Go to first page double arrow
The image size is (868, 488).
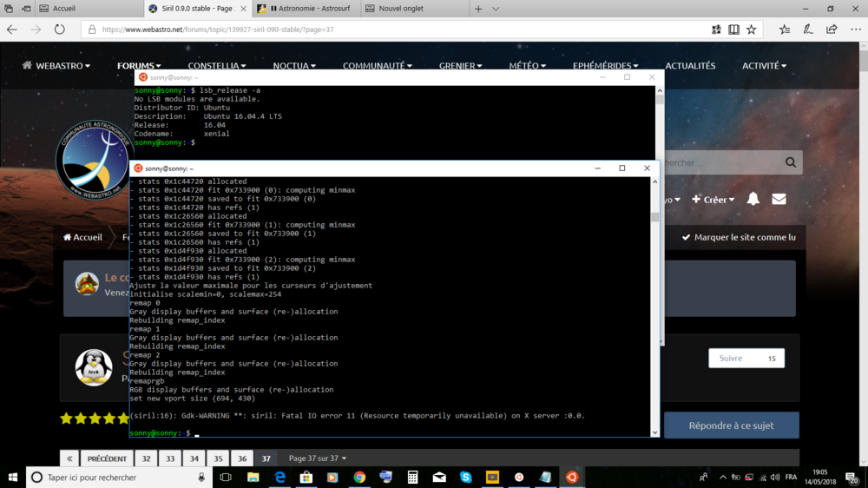pyautogui.click(x=69, y=458)
